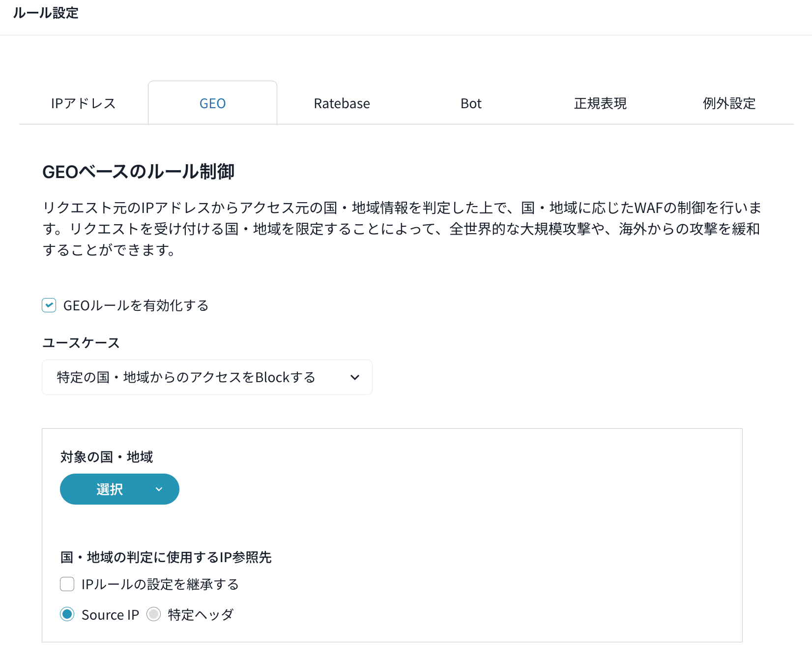
Task: Select the GEO tab
Action: [212, 103]
